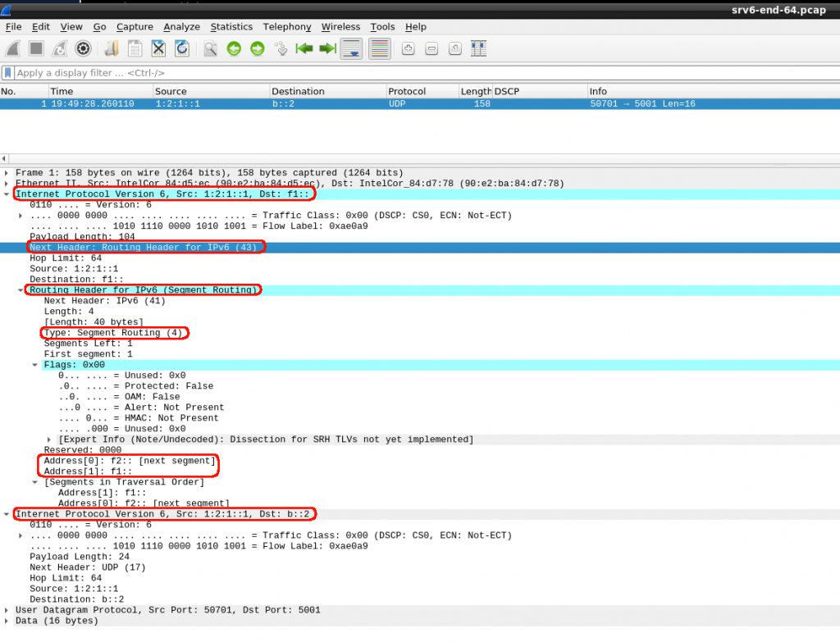Find a packet with magnifier icon
This screenshot has height=642, width=840.
[211, 48]
